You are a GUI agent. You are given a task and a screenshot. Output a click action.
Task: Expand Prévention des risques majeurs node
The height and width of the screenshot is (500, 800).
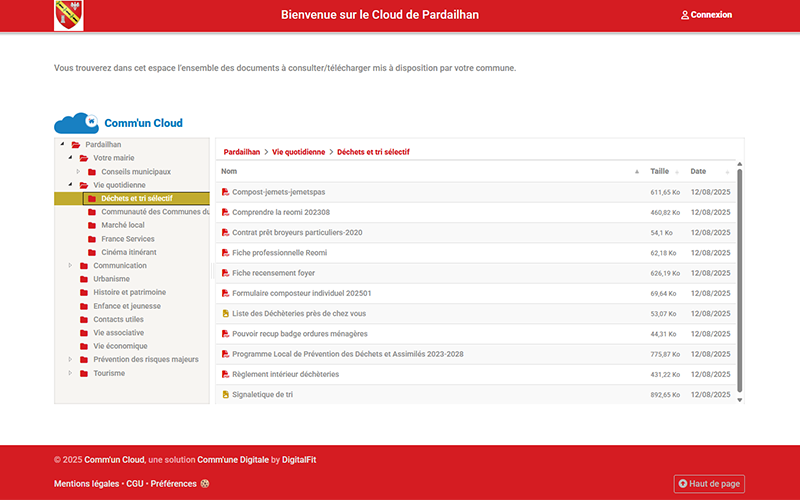(x=70, y=359)
